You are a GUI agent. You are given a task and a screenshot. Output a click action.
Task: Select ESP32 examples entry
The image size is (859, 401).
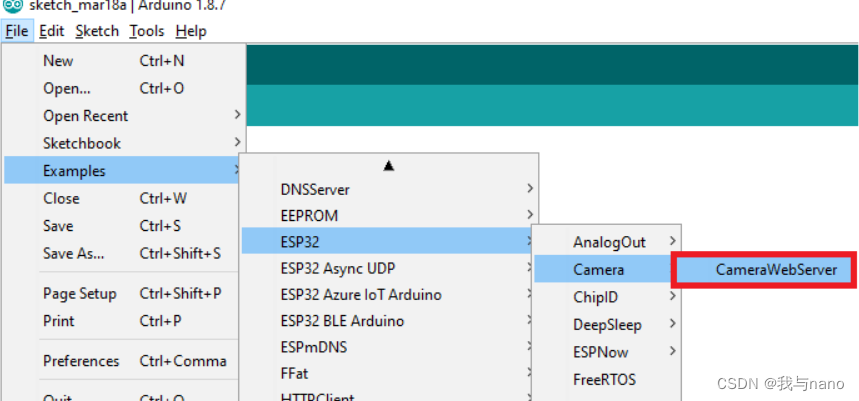[387, 242]
